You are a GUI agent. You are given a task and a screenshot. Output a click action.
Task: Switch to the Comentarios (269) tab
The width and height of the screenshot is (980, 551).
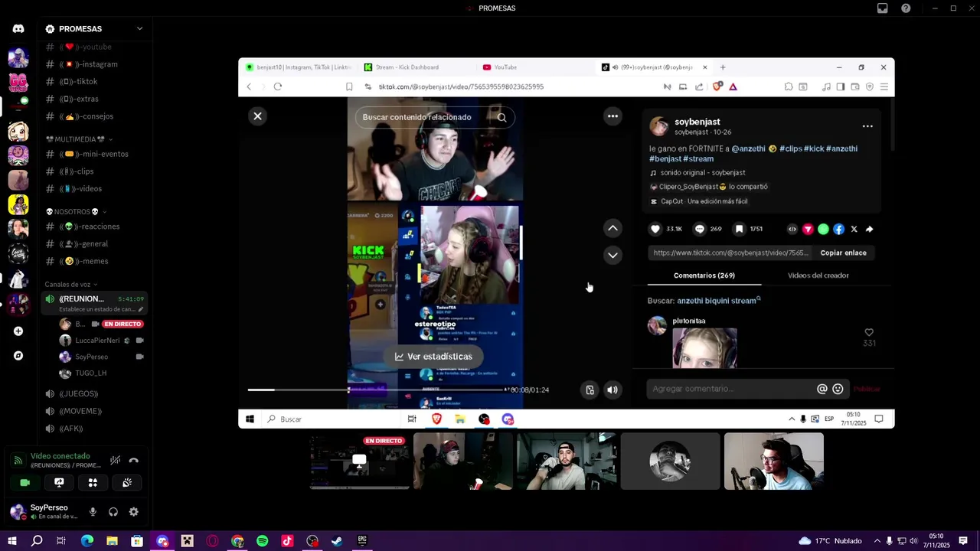pos(704,275)
